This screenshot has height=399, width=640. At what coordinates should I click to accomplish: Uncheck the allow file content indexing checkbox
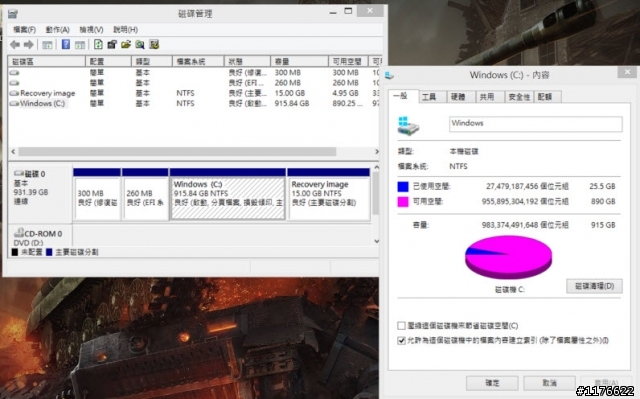(401, 340)
